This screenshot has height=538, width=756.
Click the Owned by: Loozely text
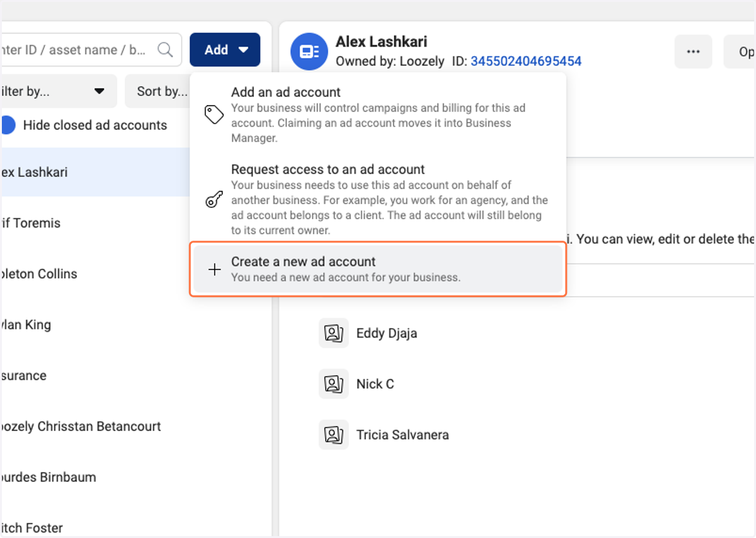coord(390,61)
